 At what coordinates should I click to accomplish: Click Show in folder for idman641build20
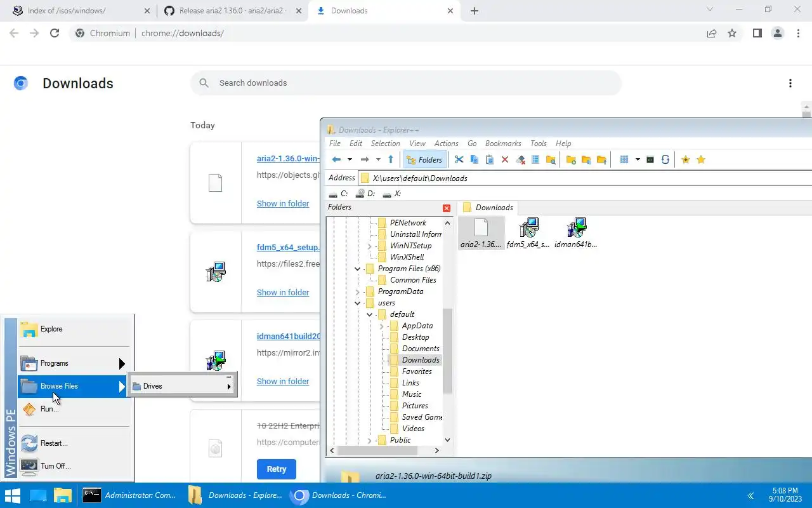pyautogui.click(x=283, y=381)
